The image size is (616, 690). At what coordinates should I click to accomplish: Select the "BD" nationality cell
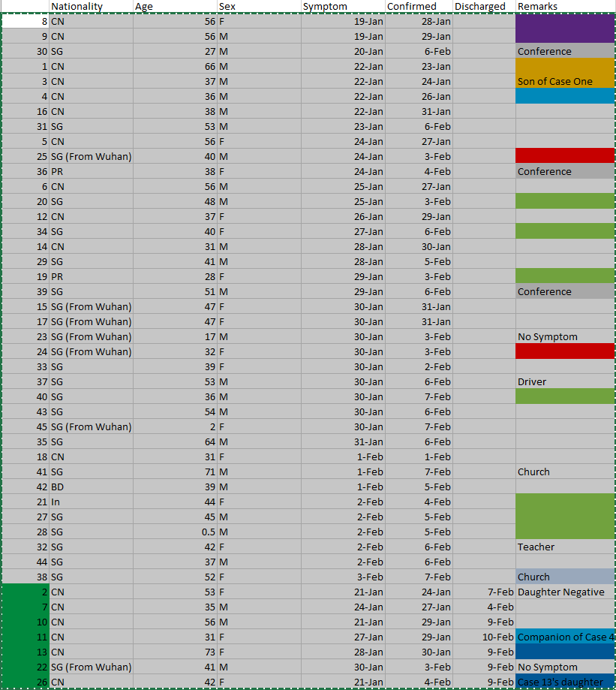pyautogui.click(x=91, y=487)
